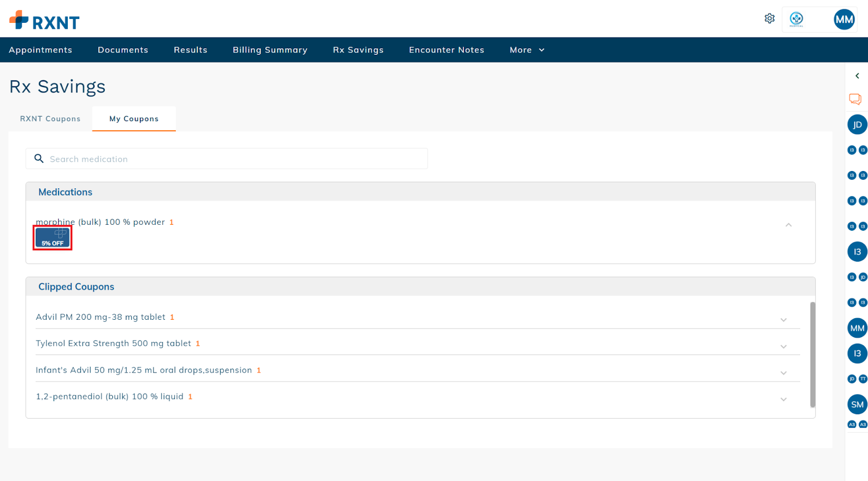This screenshot has height=481, width=868.
Task: Open the I3 and JD group conversation
Action: click(857, 277)
